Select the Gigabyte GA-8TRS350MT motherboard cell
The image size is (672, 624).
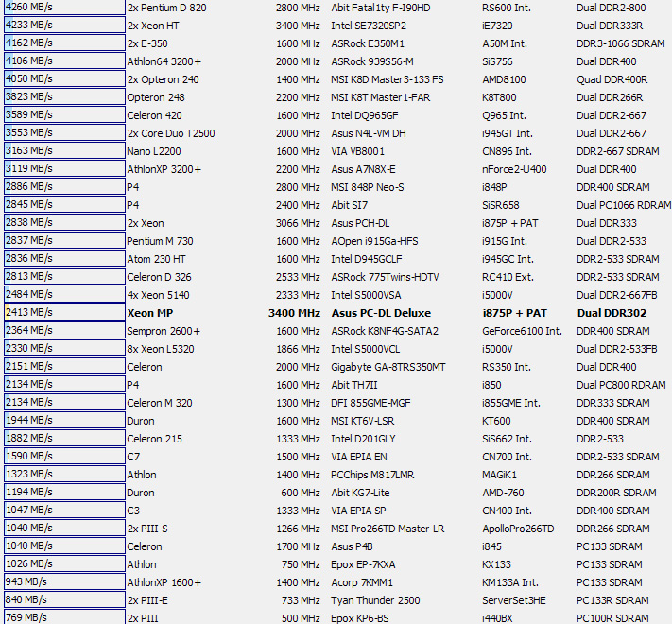(x=388, y=367)
